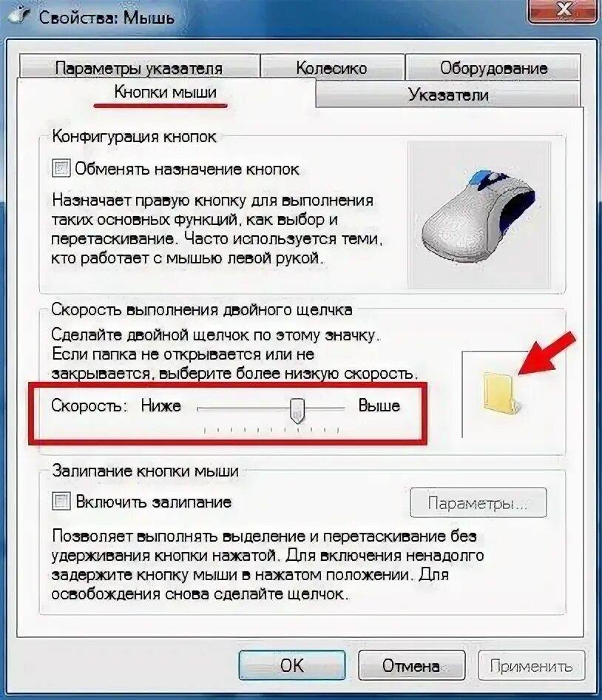The height and width of the screenshot is (700, 602).
Task: Confirm the settings with the OK button
Action: pyautogui.click(x=292, y=665)
